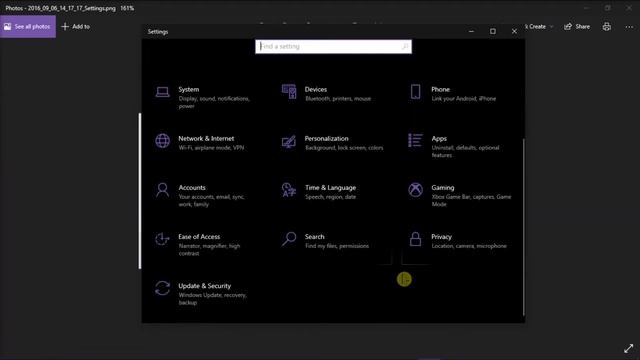Click the Settings window right scrollbar
640x360 pixels.
(x=524, y=227)
